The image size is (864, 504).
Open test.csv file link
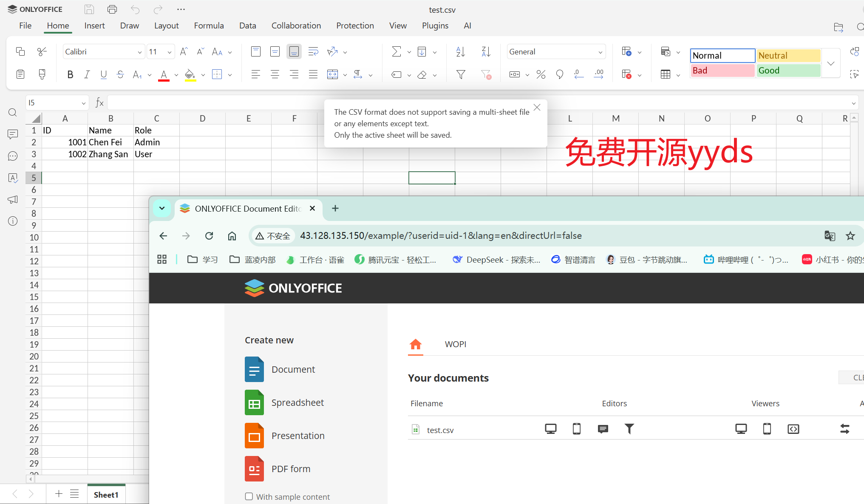coord(440,430)
